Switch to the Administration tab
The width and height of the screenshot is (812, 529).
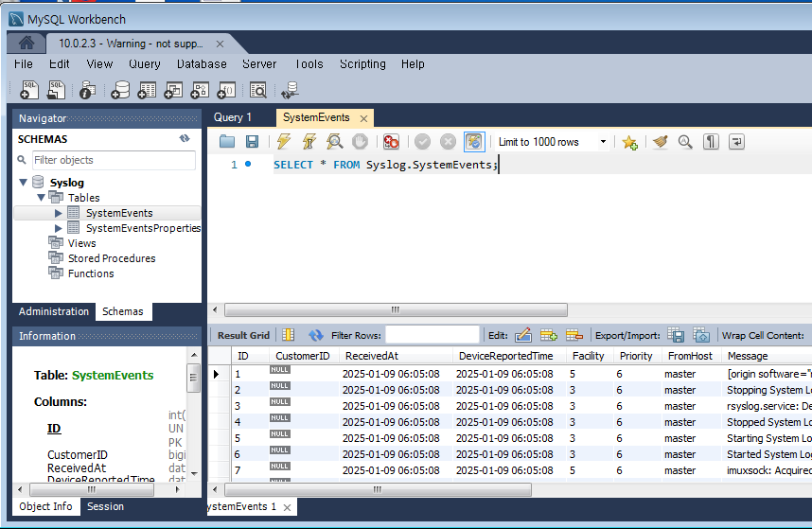pyautogui.click(x=54, y=311)
